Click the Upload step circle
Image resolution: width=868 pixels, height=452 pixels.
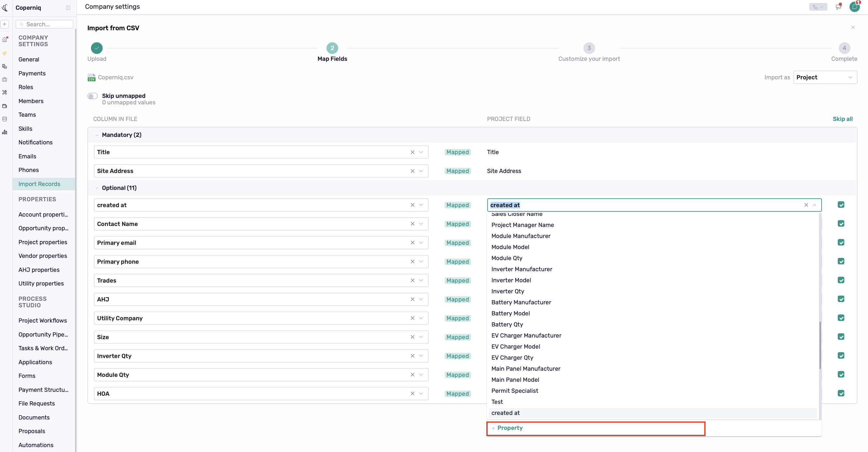97,48
